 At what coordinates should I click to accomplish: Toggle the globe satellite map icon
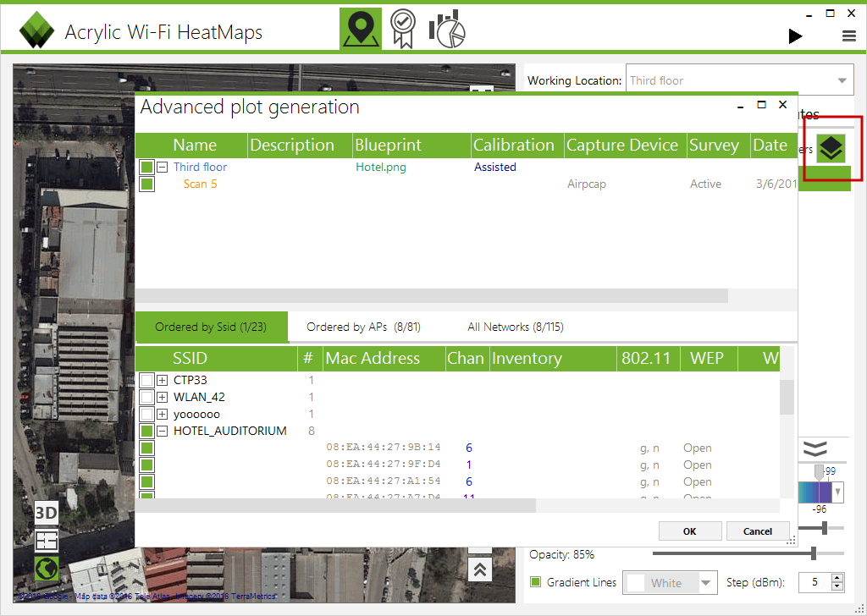(46, 568)
